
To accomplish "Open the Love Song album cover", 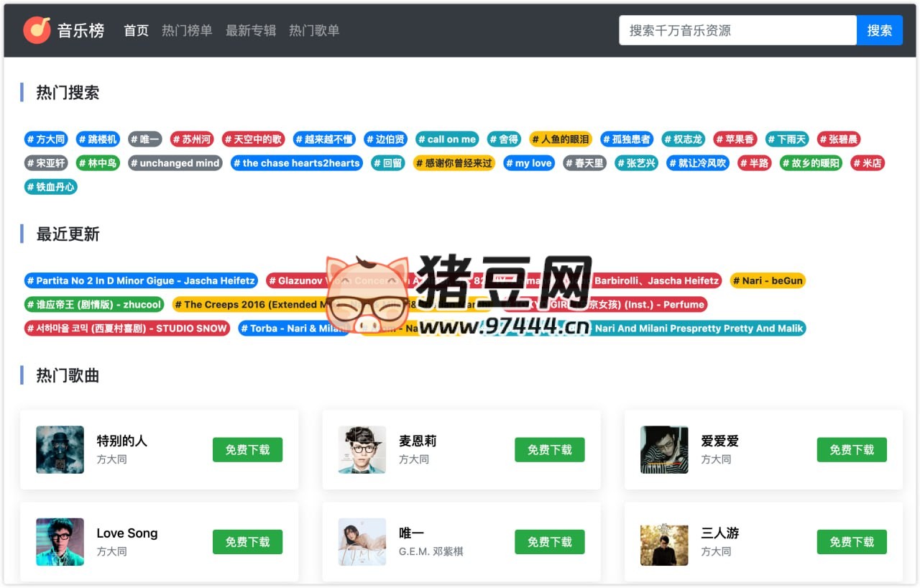I will [60, 541].
